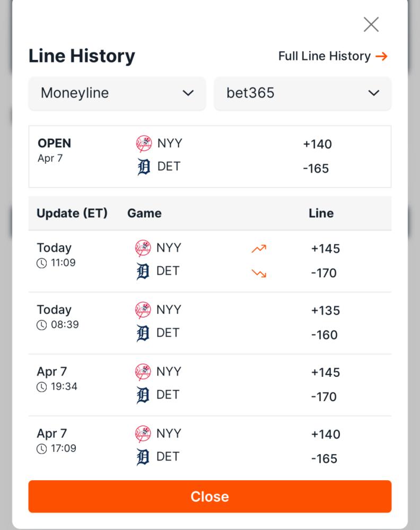Viewport: 420px width, 530px height.
Task: Click the upward trend arrow next to +145
Action: (259, 249)
